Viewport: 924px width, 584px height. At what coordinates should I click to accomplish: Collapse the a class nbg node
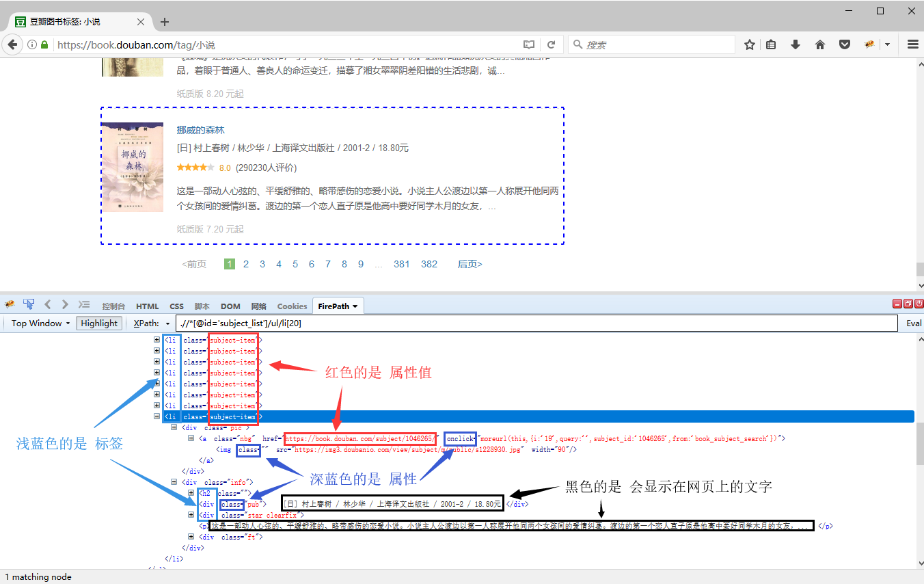191,438
